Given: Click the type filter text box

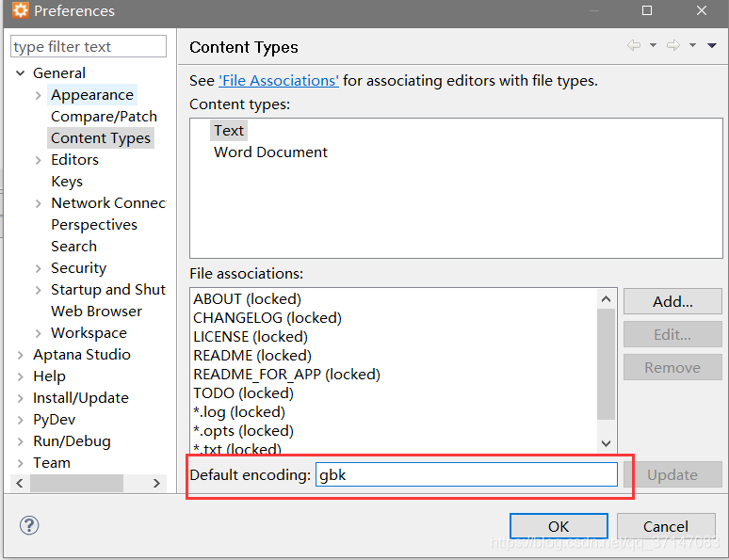Looking at the screenshot, I should click(x=89, y=46).
